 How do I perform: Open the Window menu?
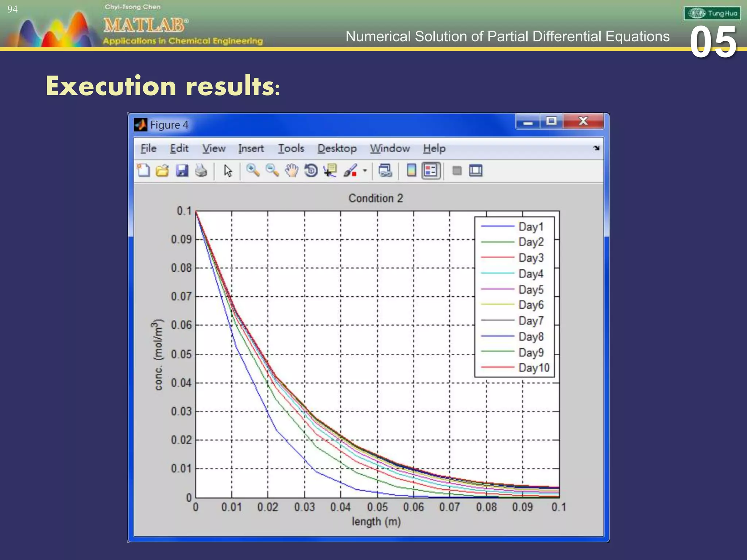(x=390, y=148)
